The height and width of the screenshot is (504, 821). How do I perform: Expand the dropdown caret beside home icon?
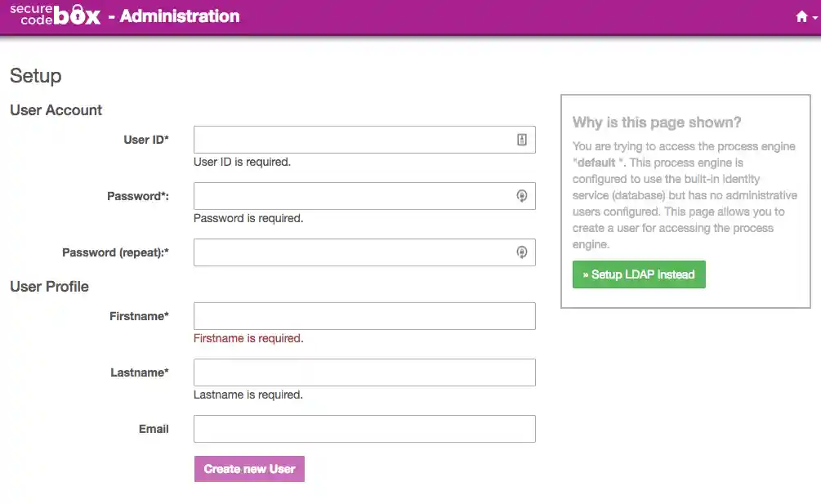coord(814,17)
